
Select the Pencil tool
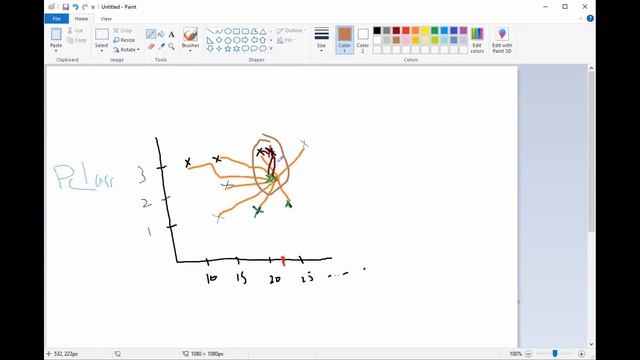click(151, 34)
